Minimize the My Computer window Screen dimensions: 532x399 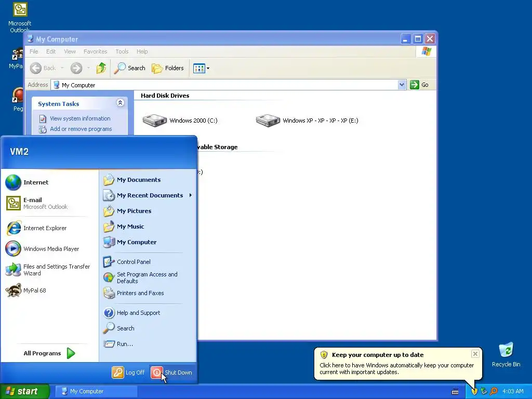405,39
